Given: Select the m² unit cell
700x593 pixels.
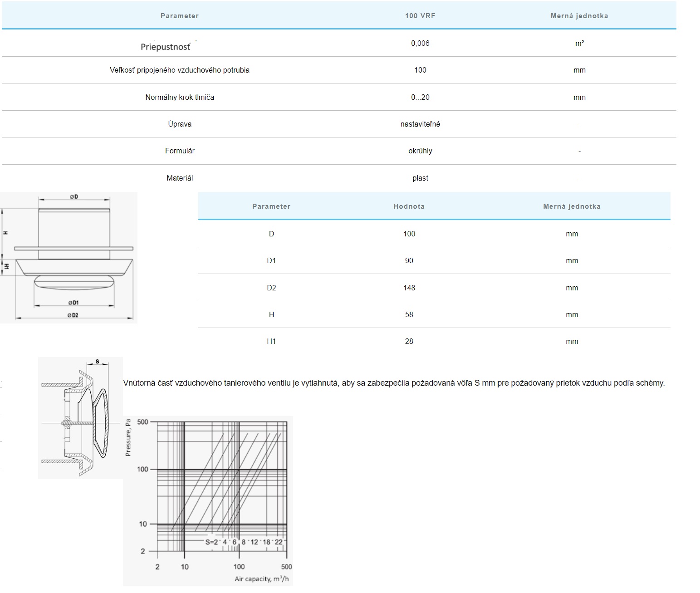Looking at the screenshot, I should [579, 44].
